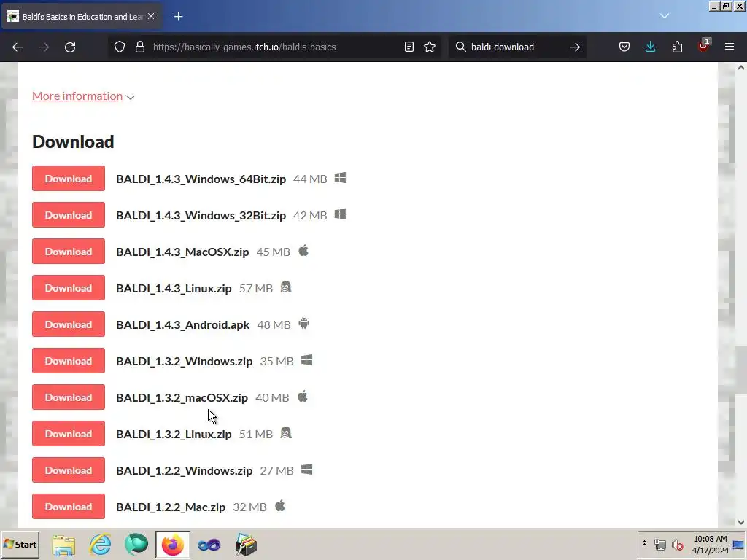Viewport: 747px width, 560px height.
Task: Open the Firefox hamburger menu
Action: tap(729, 47)
